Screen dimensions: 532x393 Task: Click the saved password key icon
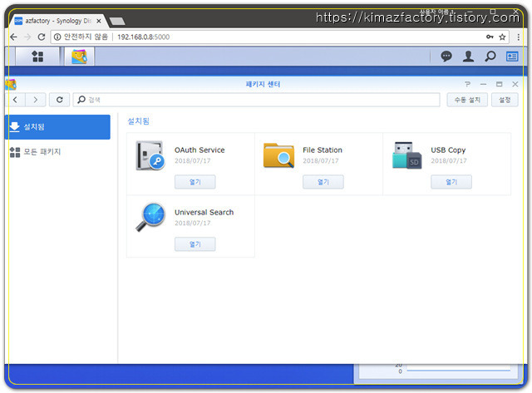click(490, 37)
